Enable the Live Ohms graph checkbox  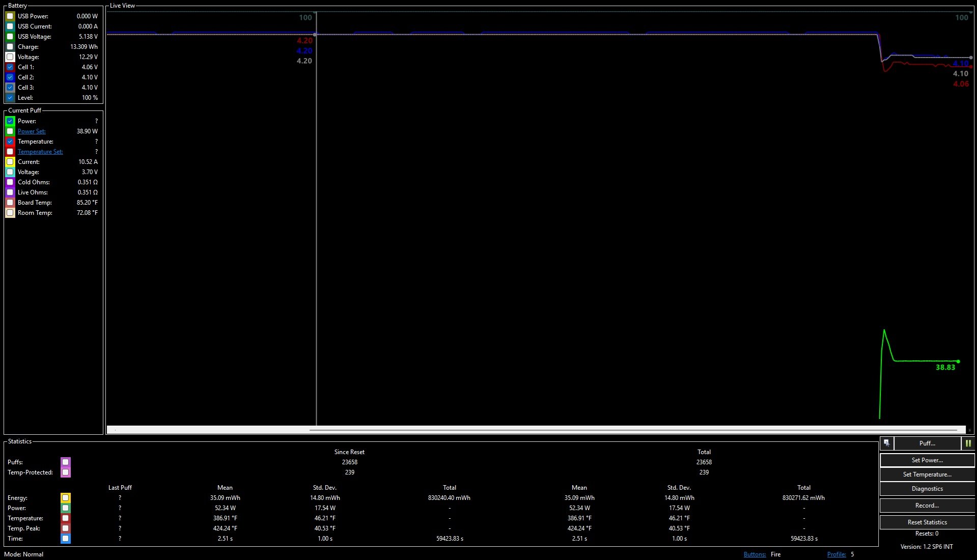[10, 192]
